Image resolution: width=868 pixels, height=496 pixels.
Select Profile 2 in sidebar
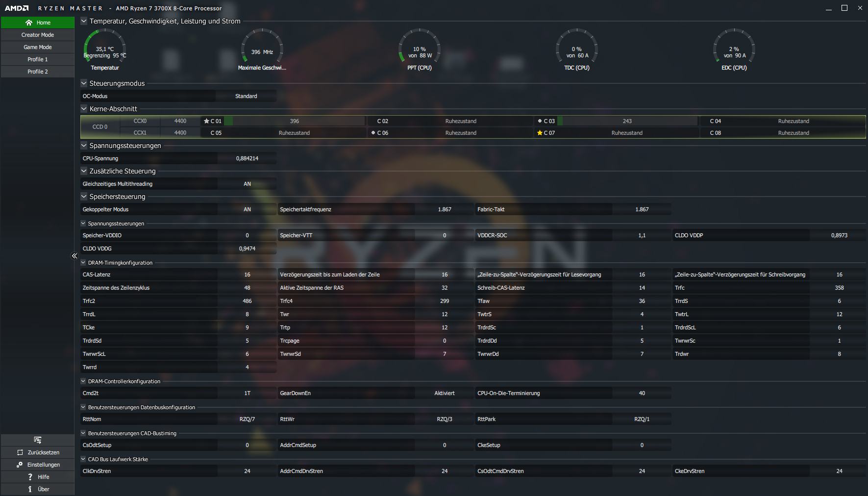pos(38,72)
